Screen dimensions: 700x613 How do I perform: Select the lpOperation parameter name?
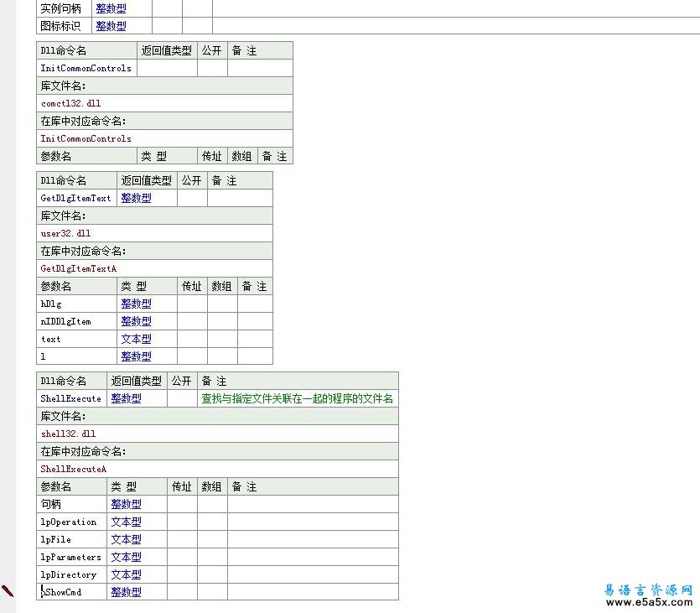pyautogui.click(x=69, y=522)
